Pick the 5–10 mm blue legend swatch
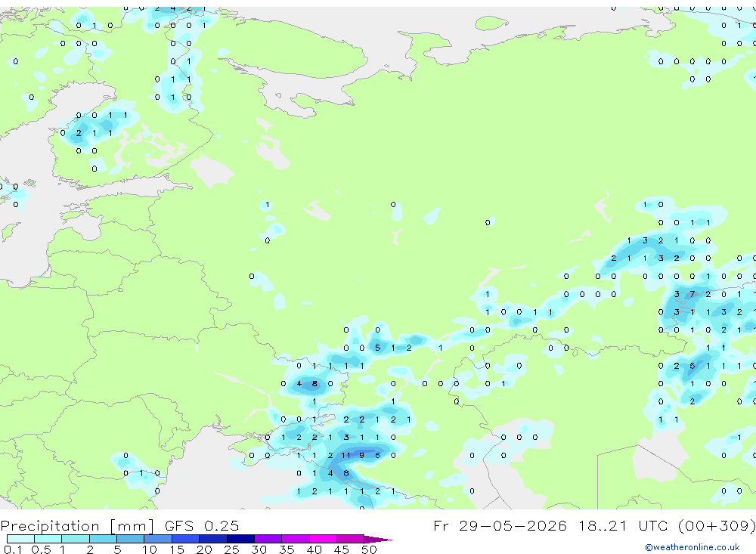Viewport: 756px width, 554px height. tap(131, 539)
